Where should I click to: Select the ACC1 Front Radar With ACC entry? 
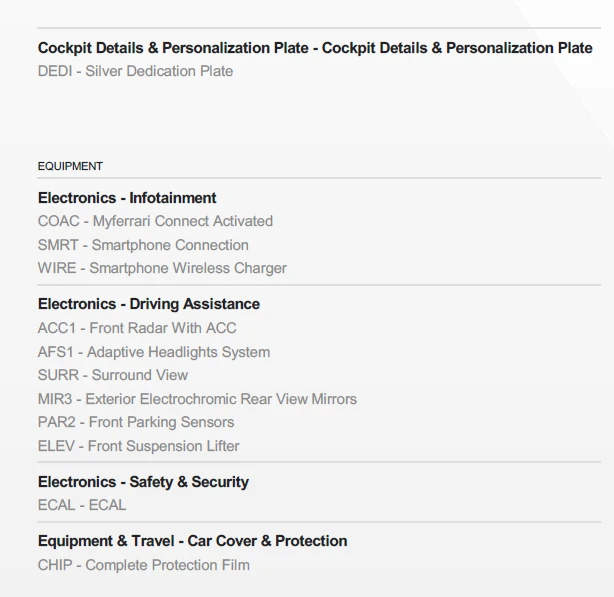click(137, 328)
